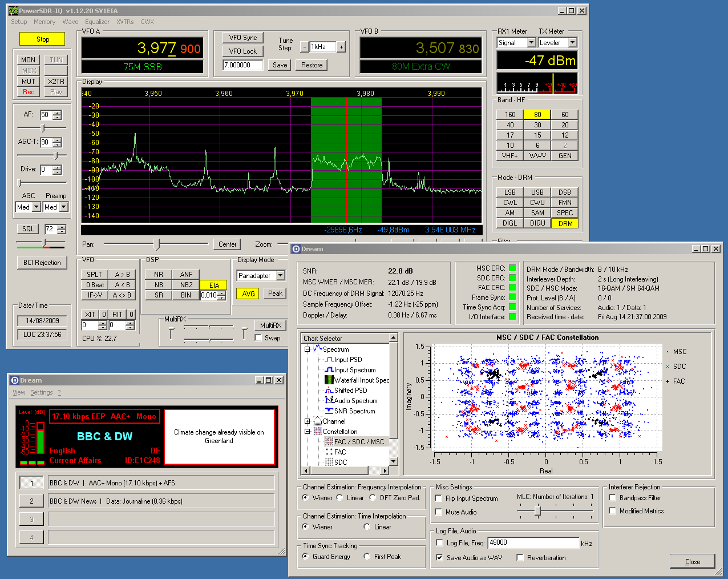Viewport: 728px width, 579px height.
Task: Open the Audio Spectrum chart icon
Action: (x=329, y=401)
